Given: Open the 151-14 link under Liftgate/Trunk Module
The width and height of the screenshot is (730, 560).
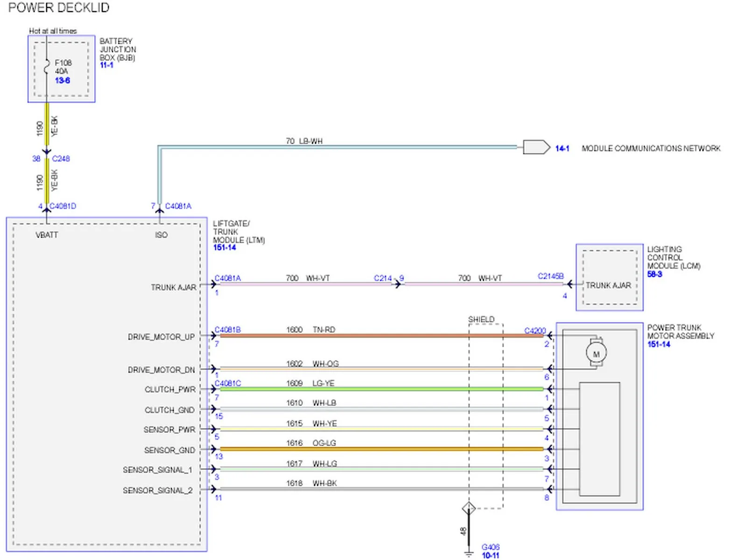Looking at the screenshot, I should coord(225,248).
